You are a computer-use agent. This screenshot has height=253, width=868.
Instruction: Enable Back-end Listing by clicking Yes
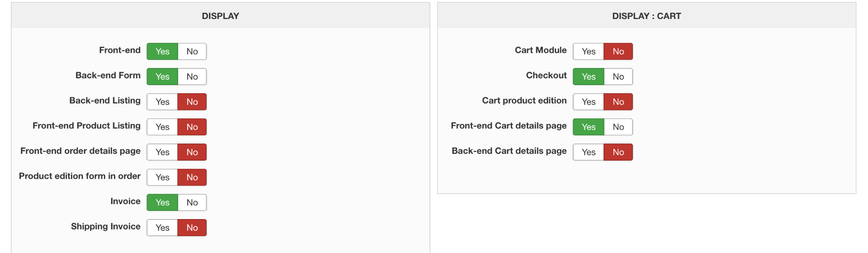tap(162, 102)
